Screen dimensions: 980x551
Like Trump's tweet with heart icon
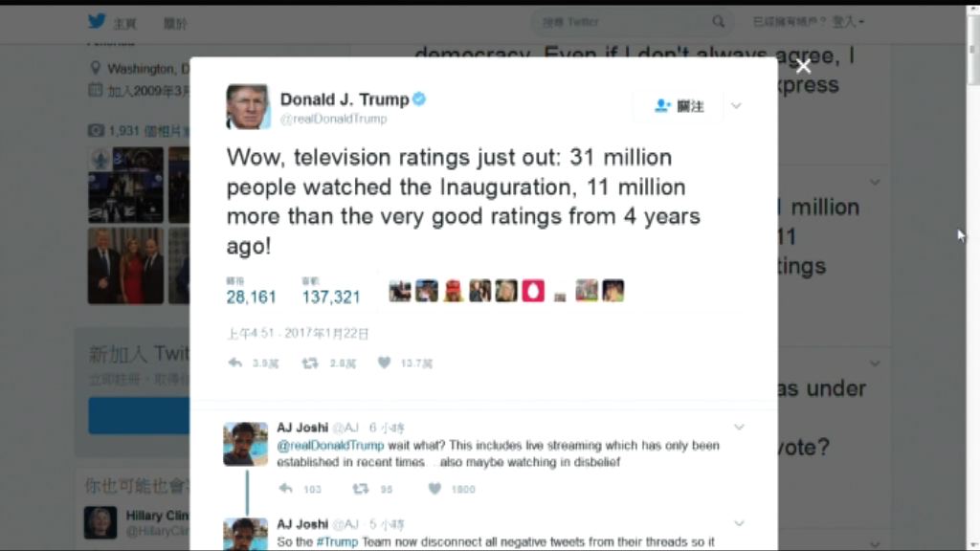(385, 363)
